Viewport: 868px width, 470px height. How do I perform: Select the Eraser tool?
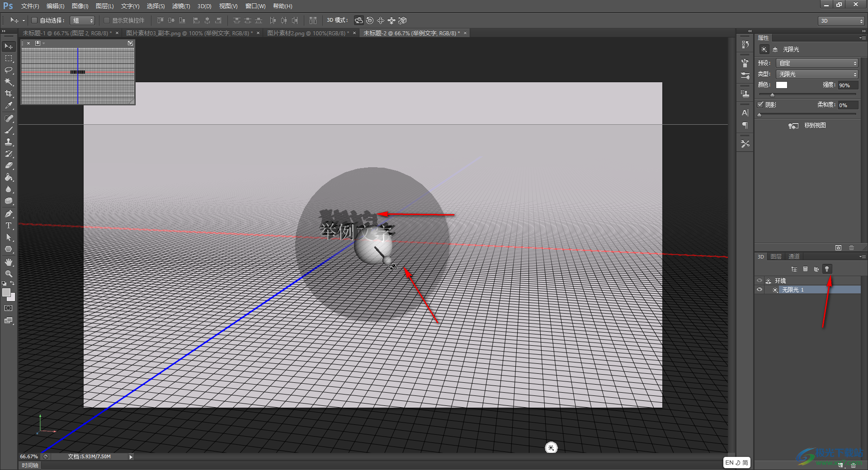pos(9,165)
